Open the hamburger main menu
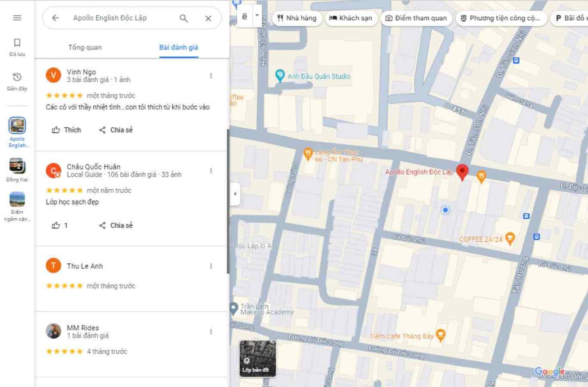 [17, 18]
